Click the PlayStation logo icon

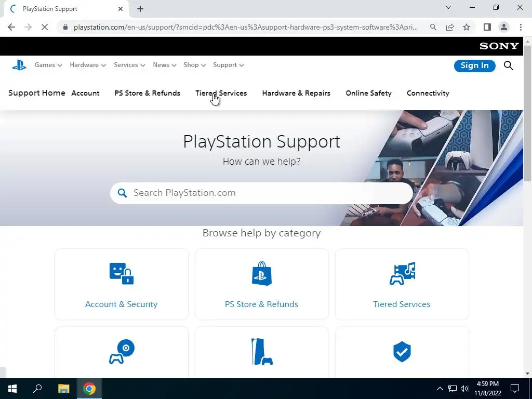[19, 65]
